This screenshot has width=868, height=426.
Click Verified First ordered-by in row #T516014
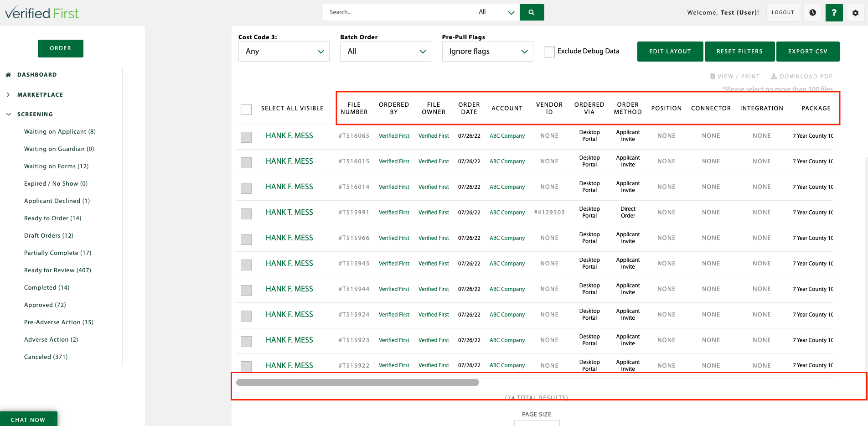point(394,187)
